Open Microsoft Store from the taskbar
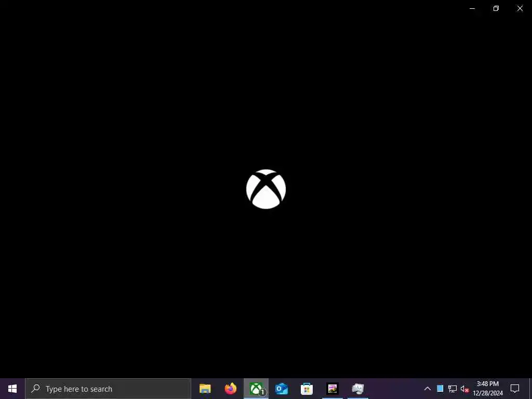The image size is (532, 399). 307,389
